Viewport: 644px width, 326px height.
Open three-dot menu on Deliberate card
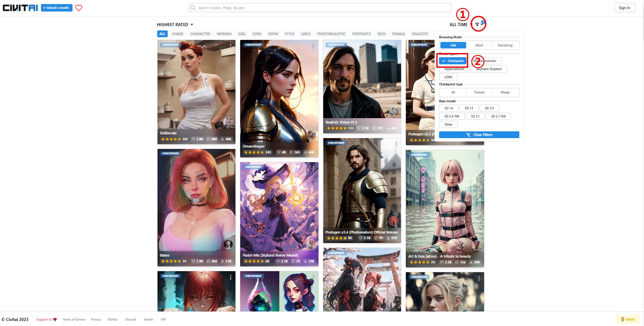[230, 46]
